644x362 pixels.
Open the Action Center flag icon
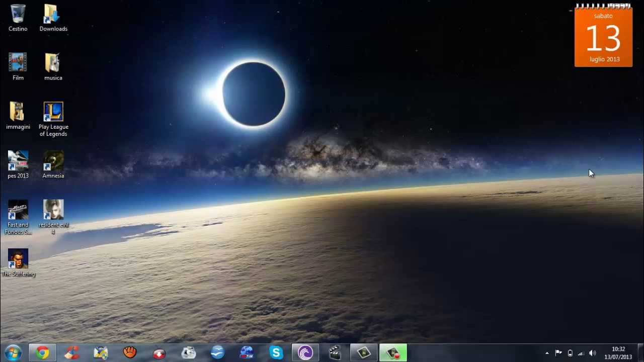558,353
